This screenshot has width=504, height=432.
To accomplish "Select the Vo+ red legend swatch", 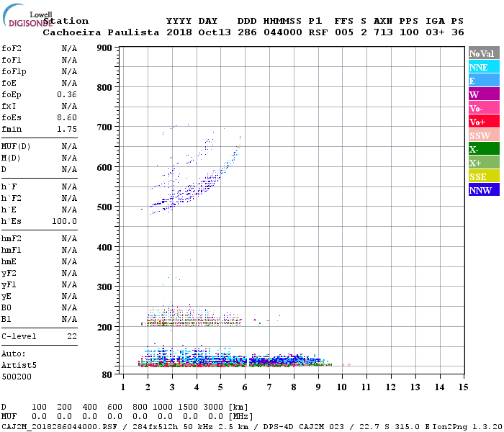I will (484, 122).
